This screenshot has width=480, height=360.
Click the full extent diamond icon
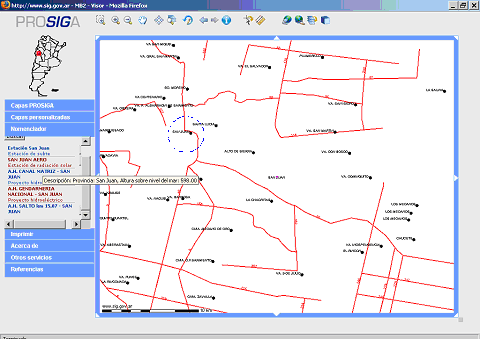(x=159, y=20)
